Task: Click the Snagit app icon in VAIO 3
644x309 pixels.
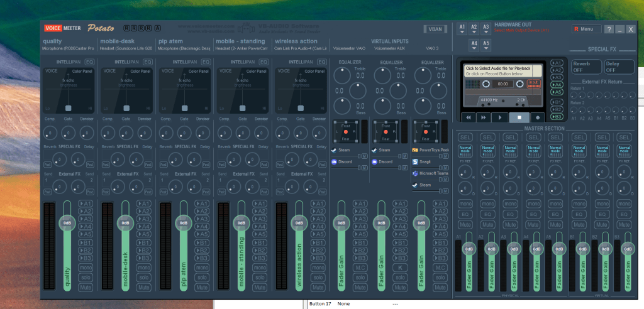Action: pyautogui.click(x=415, y=161)
